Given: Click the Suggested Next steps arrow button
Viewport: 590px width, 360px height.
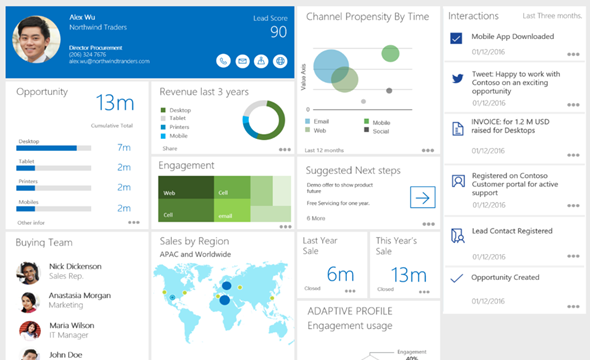Looking at the screenshot, I should 423,197.
